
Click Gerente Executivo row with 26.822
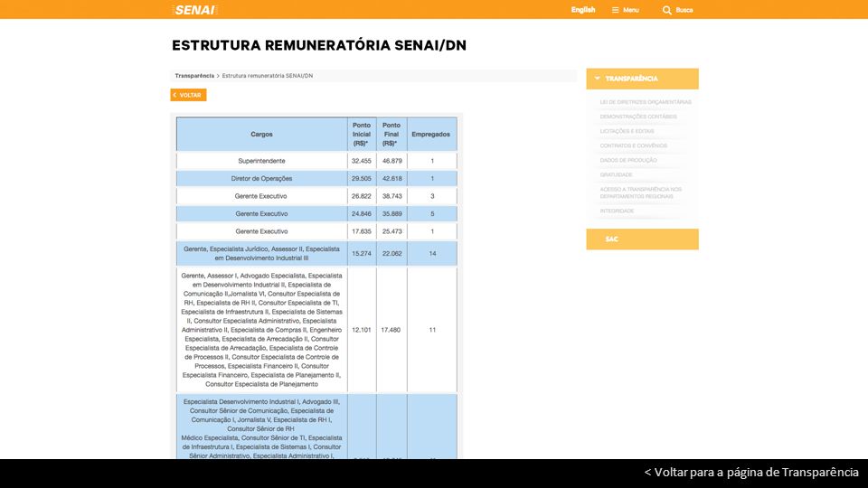tap(316, 196)
